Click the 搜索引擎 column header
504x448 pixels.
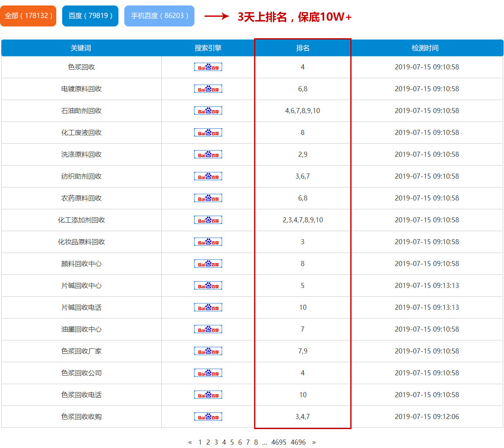tap(208, 48)
